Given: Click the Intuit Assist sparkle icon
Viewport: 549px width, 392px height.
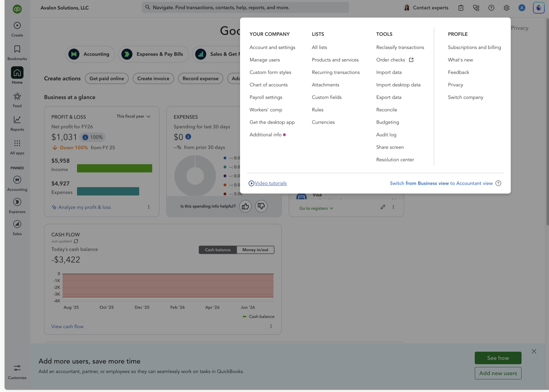Looking at the screenshot, I should coord(538,8).
